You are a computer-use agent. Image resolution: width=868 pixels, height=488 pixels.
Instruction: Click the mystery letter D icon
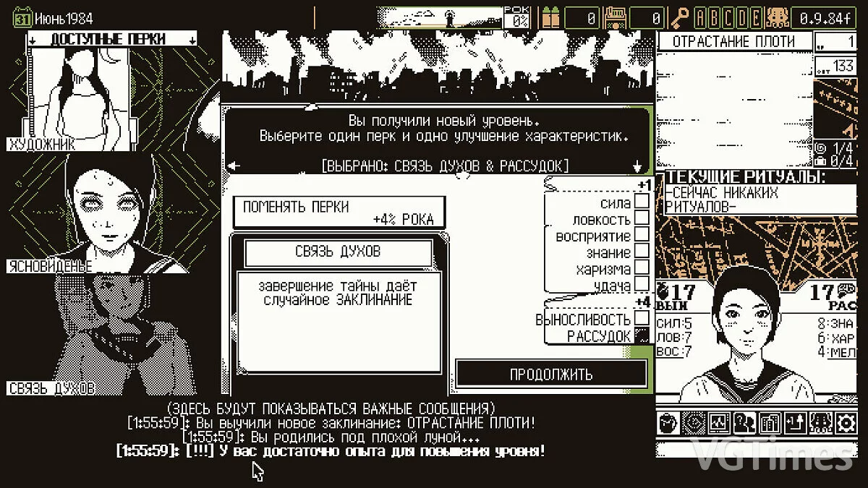[x=742, y=17]
